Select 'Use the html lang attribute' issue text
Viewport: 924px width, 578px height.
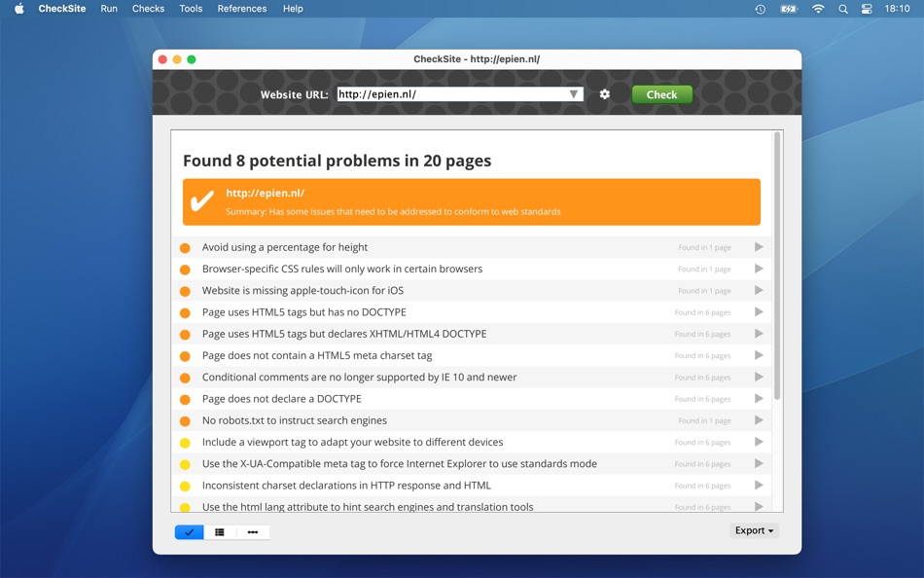click(368, 507)
